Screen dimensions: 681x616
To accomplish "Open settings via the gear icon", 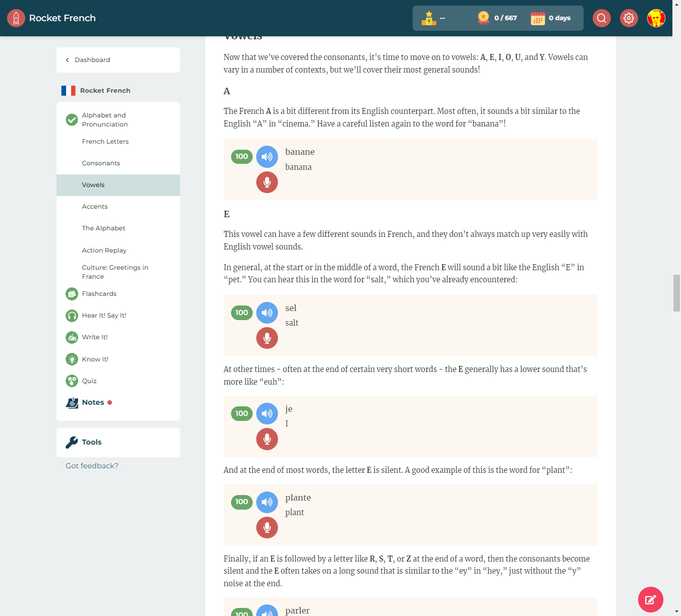I will click(629, 18).
